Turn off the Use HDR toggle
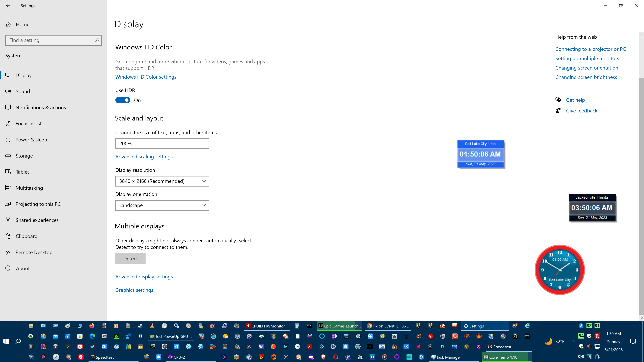 pyautogui.click(x=122, y=100)
